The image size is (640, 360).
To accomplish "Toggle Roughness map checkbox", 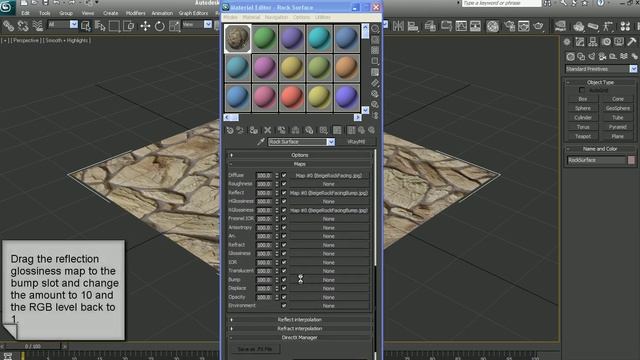I will click(x=284, y=184).
